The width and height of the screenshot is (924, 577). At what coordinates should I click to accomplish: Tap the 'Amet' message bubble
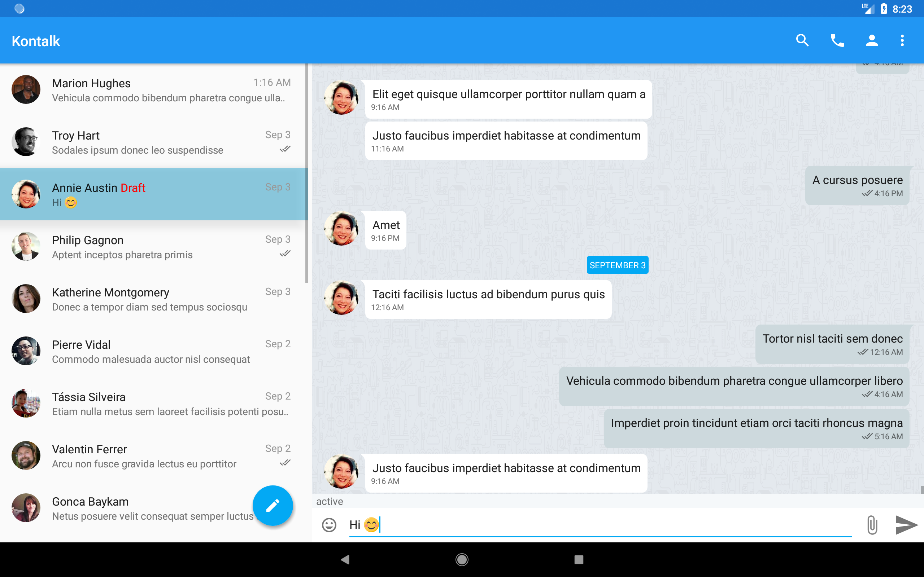point(385,230)
